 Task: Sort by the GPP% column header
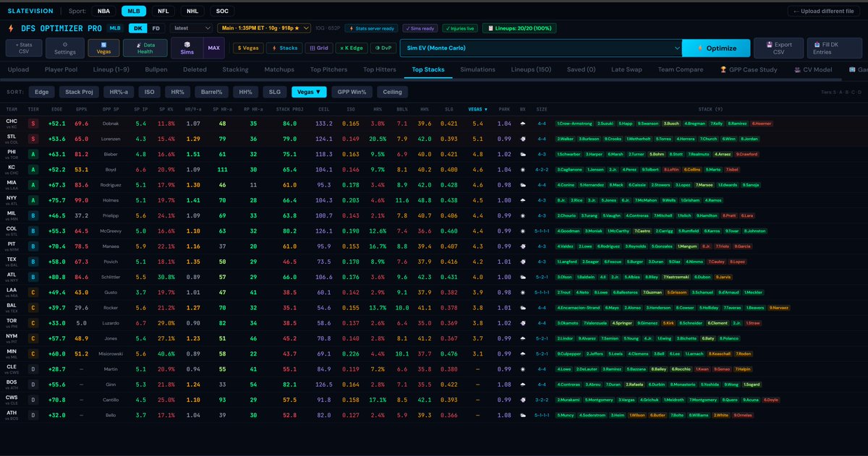click(x=81, y=109)
